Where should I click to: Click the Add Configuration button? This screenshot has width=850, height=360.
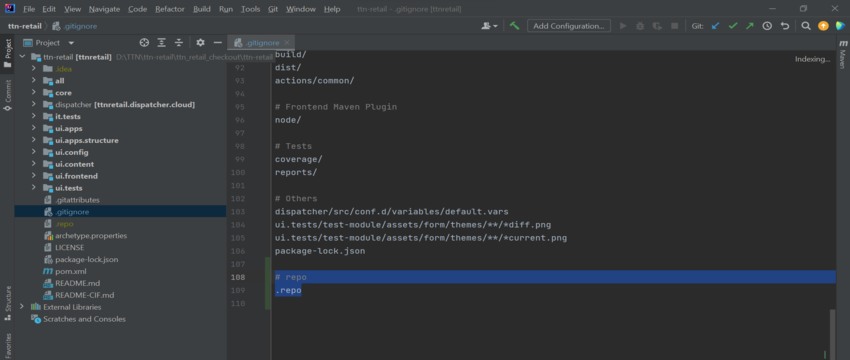(569, 25)
